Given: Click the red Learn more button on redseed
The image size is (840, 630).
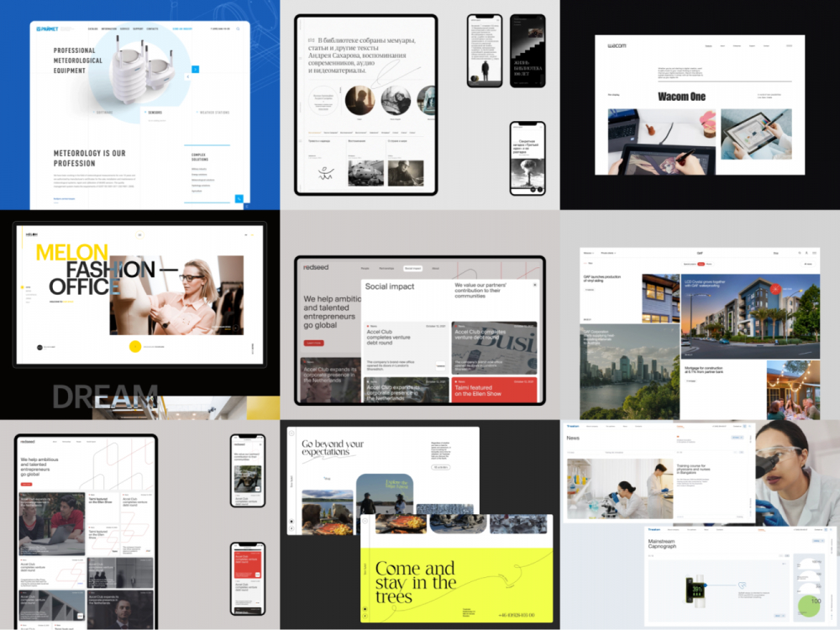Looking at the screenshot, I should point(314,343).
